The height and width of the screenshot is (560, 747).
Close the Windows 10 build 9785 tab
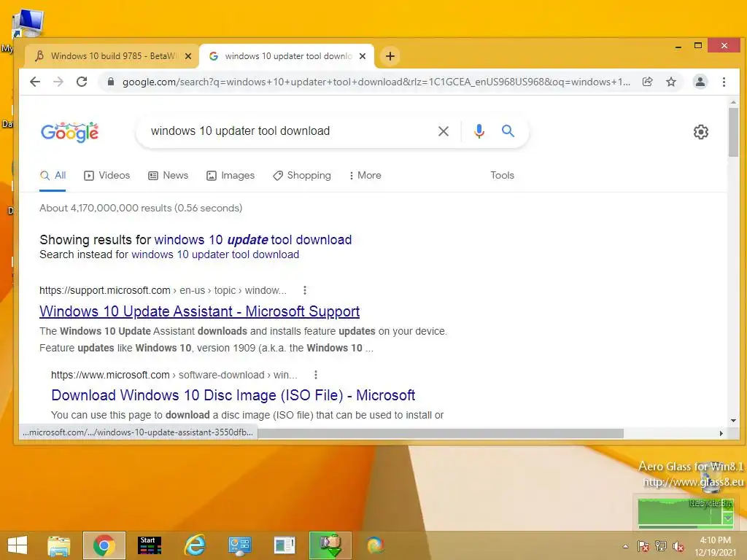pos(188,56)
